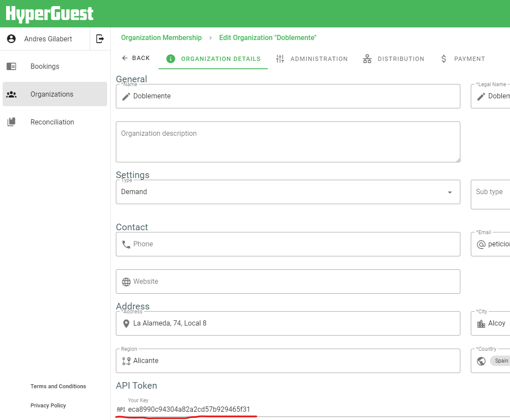Click the at-sign icon in Email field
The height and width of the screenshot is (420, 510).
pos(481,245)
